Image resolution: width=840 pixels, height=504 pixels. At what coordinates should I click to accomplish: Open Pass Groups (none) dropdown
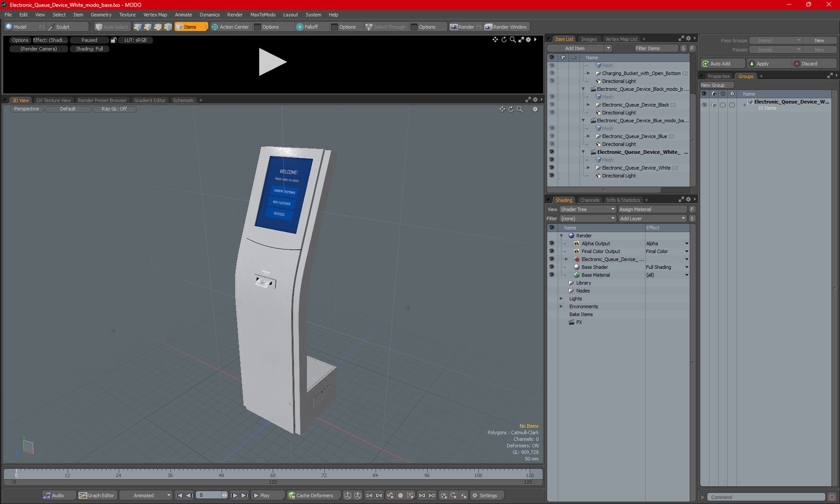(x=776, y=41)
